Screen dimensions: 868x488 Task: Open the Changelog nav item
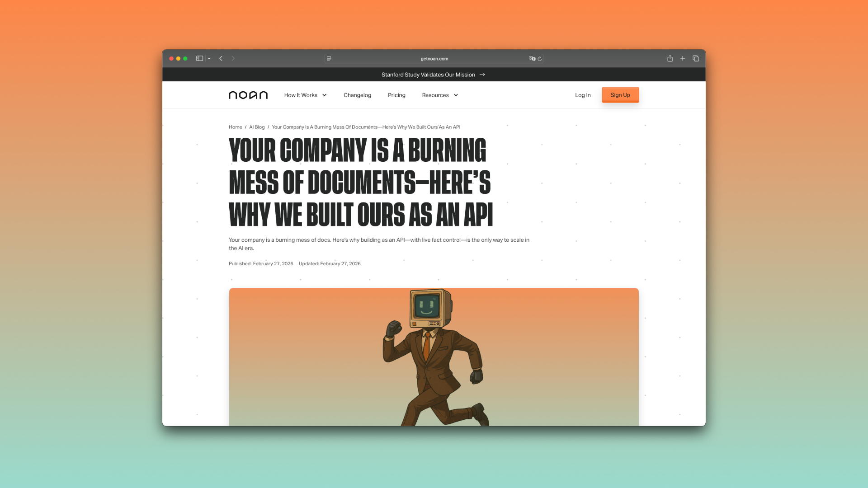click(357, 95)
